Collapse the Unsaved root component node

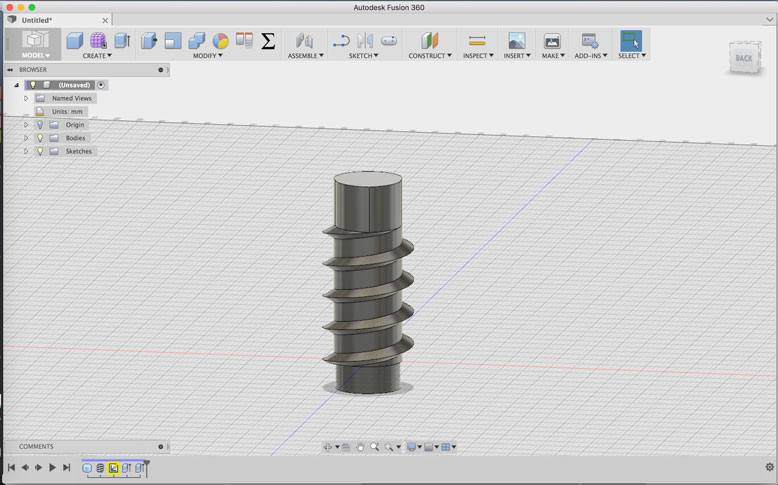[x=16, y=85]
